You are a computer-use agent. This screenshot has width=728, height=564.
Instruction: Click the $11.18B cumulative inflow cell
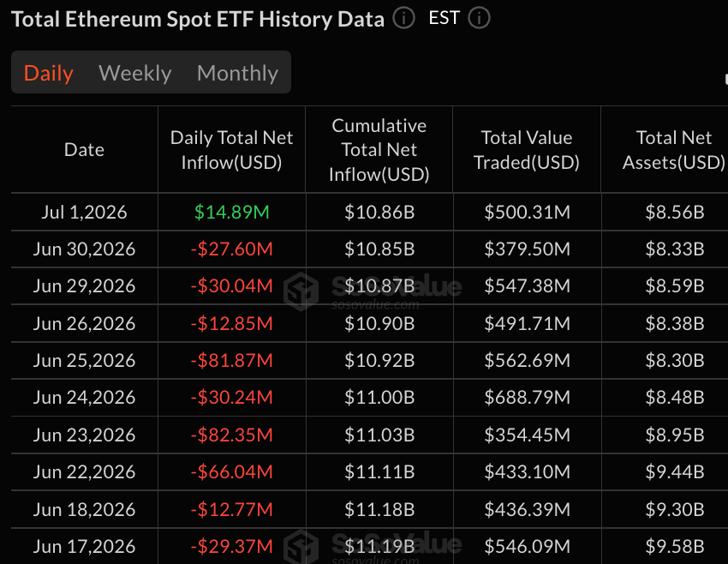379,510
